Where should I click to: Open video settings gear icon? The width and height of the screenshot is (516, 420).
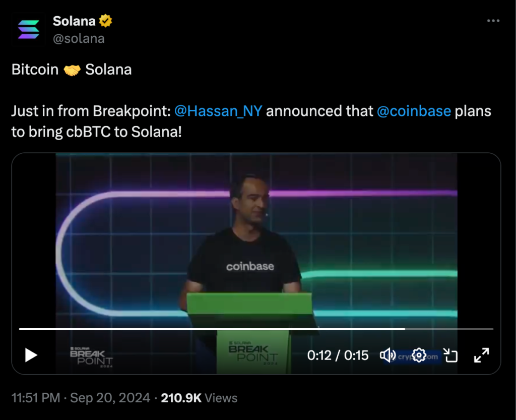419,355
